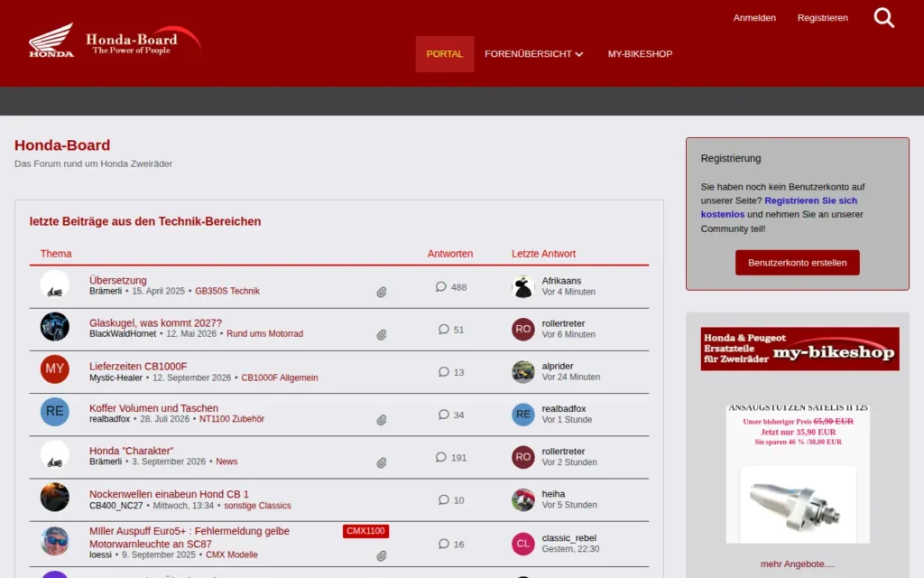The height and width of the screenshot is (578, 924).
Task: Switch to the Portal tab
Action: point(444,53)
